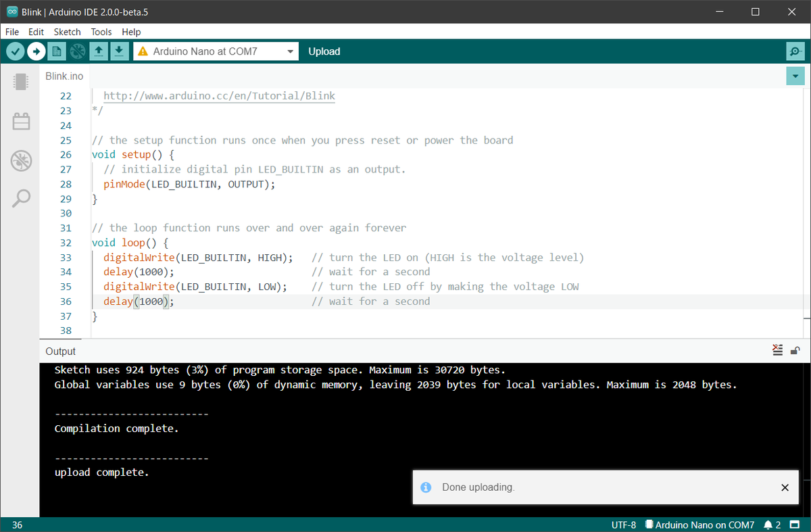The image size is (811, 532).
Task: Click line number 25 in the gutter
Action: click(x=66, y=141)
